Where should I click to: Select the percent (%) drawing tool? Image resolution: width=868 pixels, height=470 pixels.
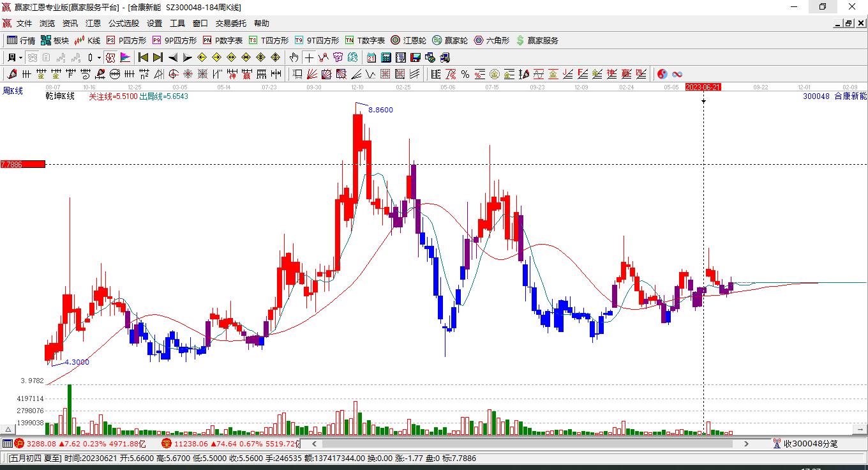pos(465,74)
